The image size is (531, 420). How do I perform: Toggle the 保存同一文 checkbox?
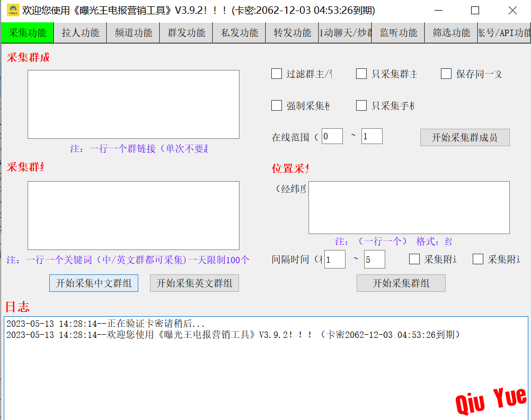point(446,74)
